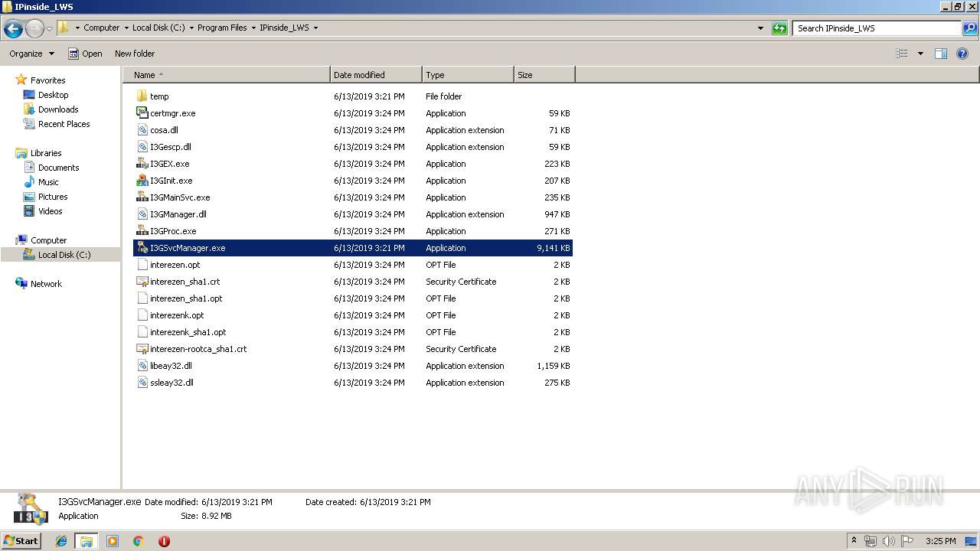This screenshot has height=551, width=980.
Task: Select the interezenk_sha1.opt file name
Action: (x=188, y=332)
